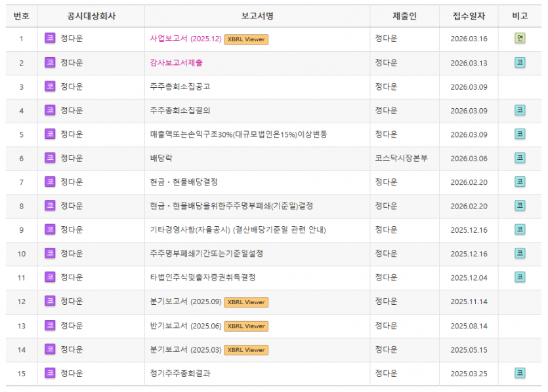
Task: Click the purple 코 market icon in row 1
Action: coord(50,39)
